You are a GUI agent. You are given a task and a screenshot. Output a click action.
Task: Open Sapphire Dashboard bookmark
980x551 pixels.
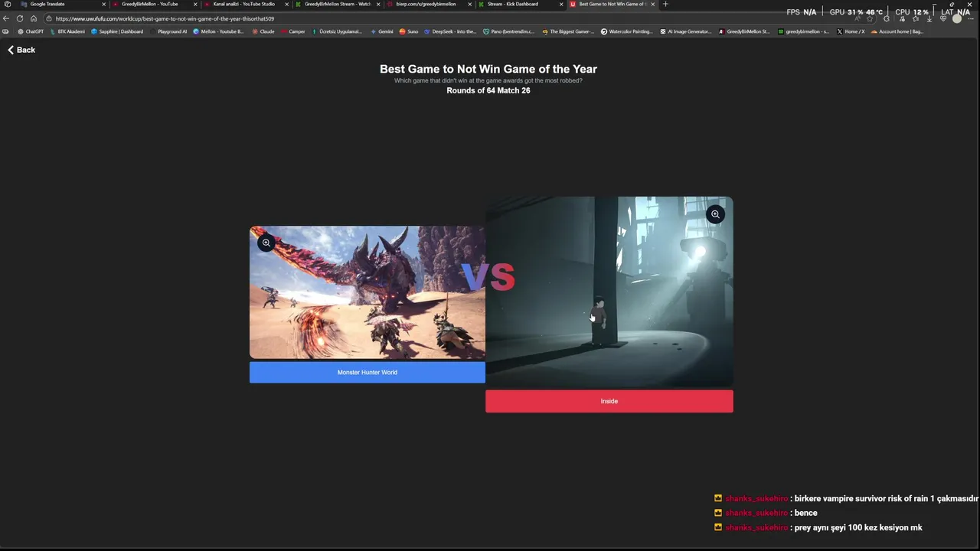tap(117, 31)
